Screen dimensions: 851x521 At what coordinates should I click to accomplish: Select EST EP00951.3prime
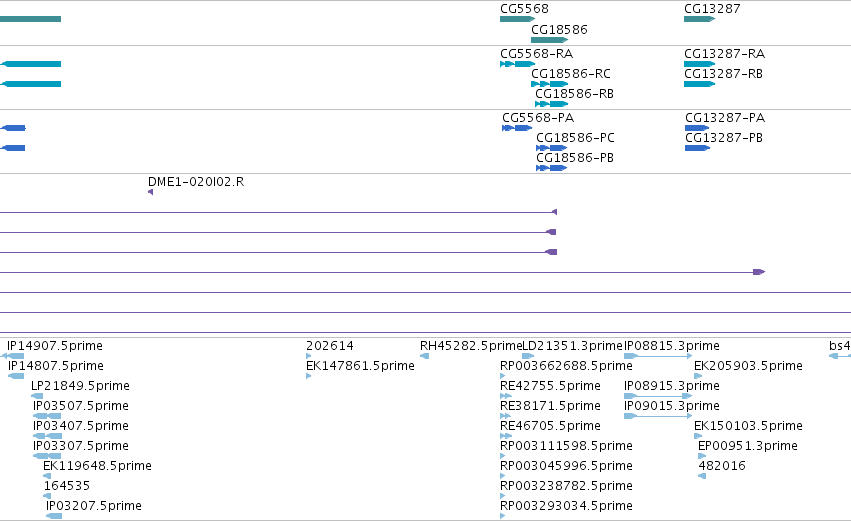pos(702,456)
